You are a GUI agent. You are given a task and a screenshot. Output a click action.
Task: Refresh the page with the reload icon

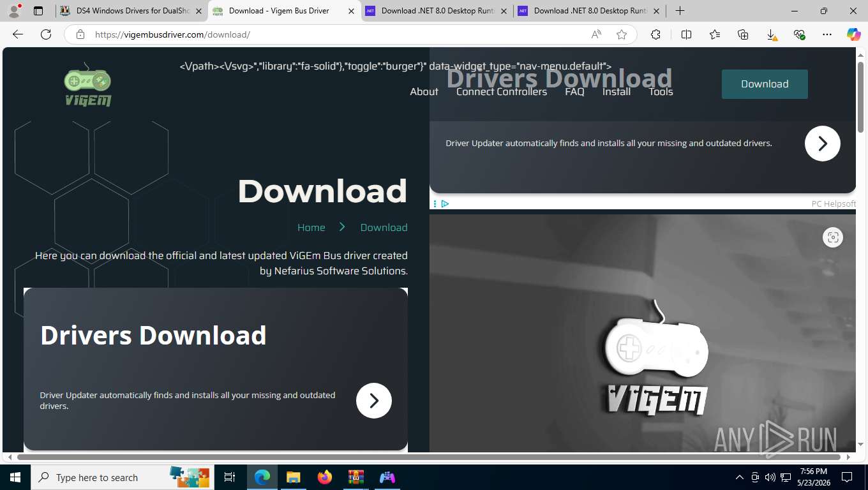[x=46, y=34]
